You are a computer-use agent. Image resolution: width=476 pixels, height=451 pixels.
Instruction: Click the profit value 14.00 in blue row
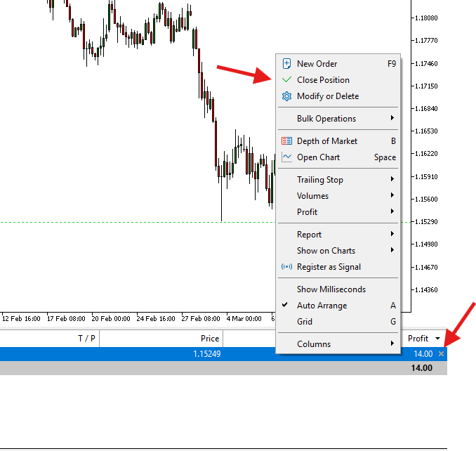[423, 354]
